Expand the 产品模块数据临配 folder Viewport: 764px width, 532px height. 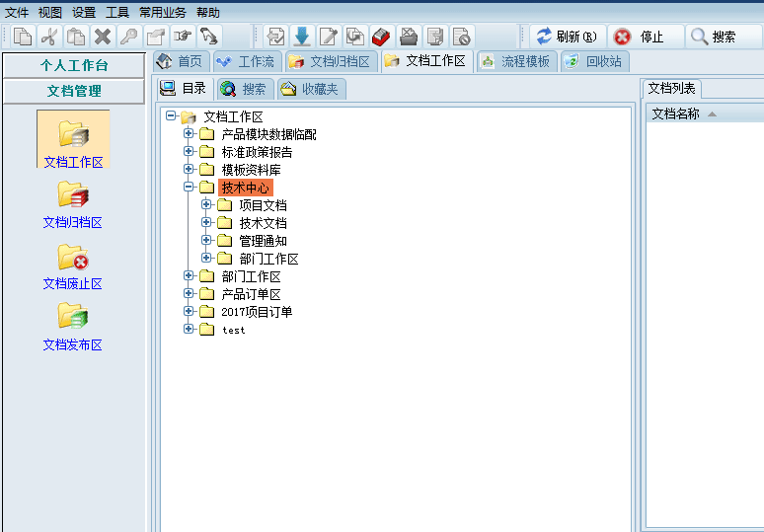(x=189, y=134)
